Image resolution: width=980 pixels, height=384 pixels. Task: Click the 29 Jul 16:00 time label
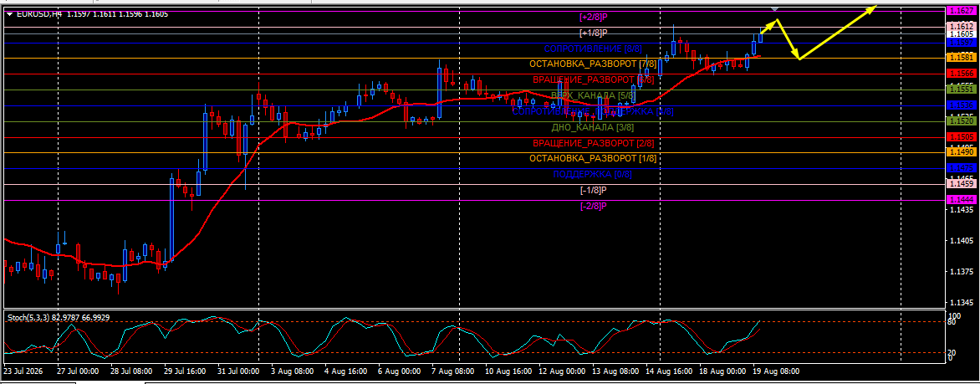(183, 371)
